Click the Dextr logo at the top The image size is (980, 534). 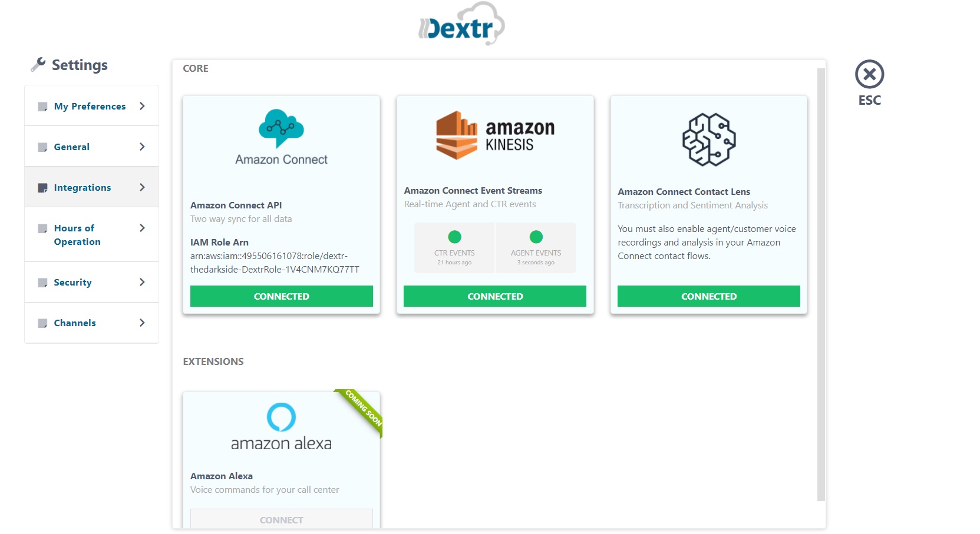(x=461, y=24)
